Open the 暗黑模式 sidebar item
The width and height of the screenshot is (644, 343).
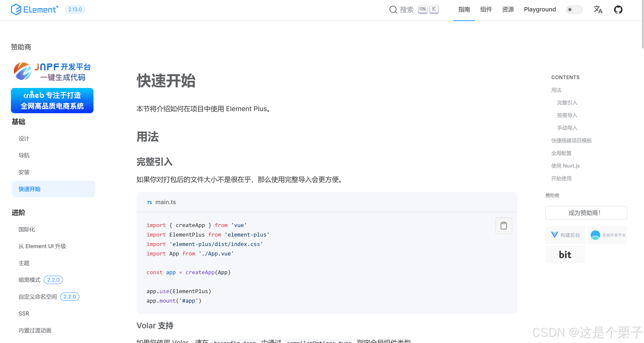tap(29, 280)
